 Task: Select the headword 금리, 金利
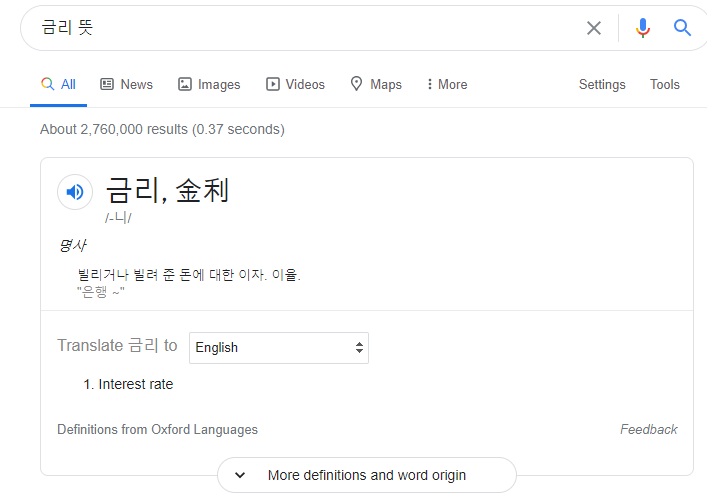[x=167, y=190]
